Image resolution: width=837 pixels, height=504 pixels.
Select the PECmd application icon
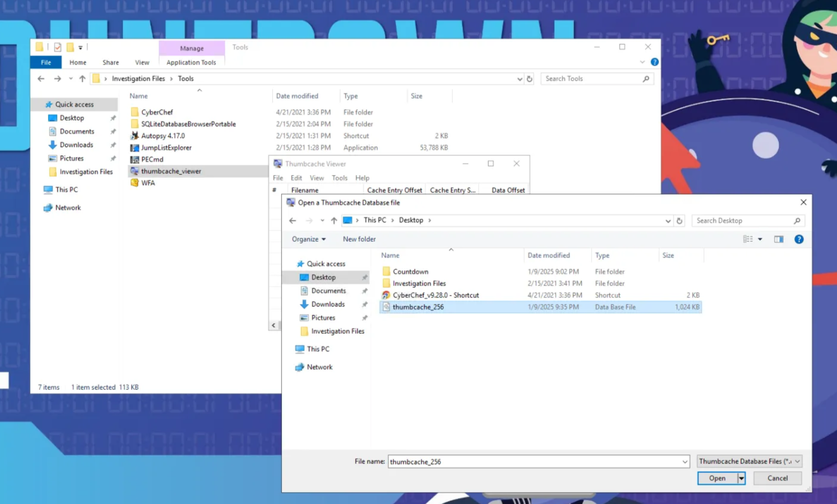pos(134,159)
